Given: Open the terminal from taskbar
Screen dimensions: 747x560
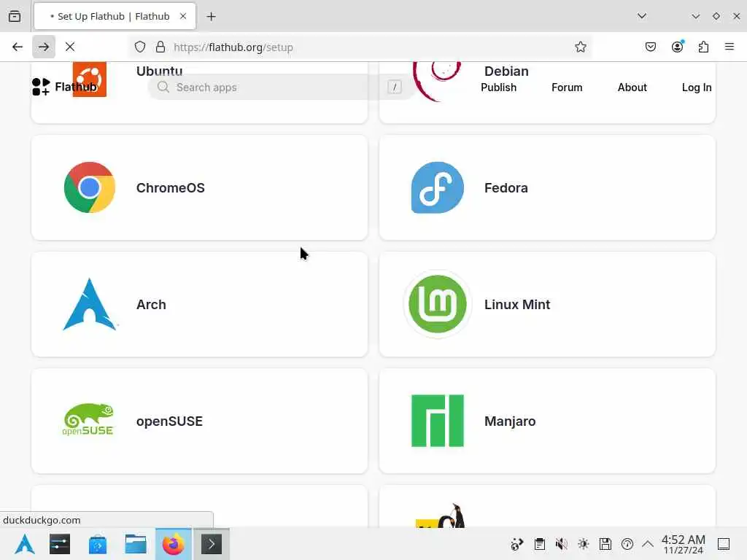Looking at the screenshot, I should (x=212, y=544).
